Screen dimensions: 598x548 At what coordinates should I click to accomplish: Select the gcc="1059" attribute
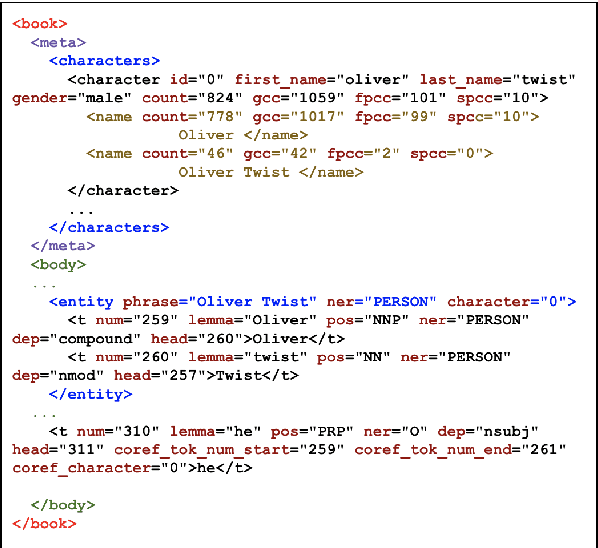click(298, 98)
